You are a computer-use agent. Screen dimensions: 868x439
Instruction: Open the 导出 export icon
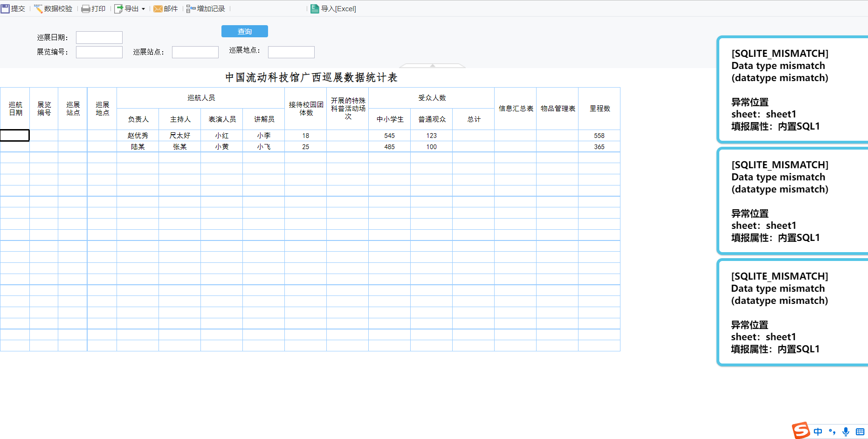(x=119, y=9)
